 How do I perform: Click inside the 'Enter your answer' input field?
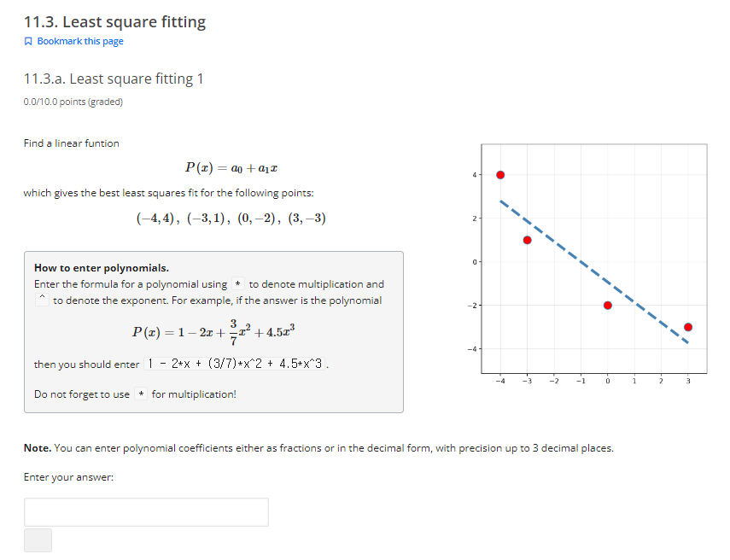145,511
